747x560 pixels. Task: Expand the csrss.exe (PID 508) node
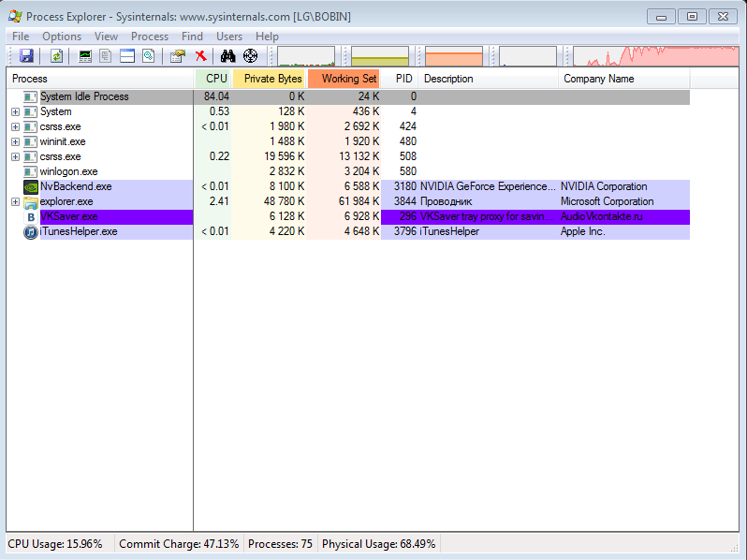coord(15,156)
